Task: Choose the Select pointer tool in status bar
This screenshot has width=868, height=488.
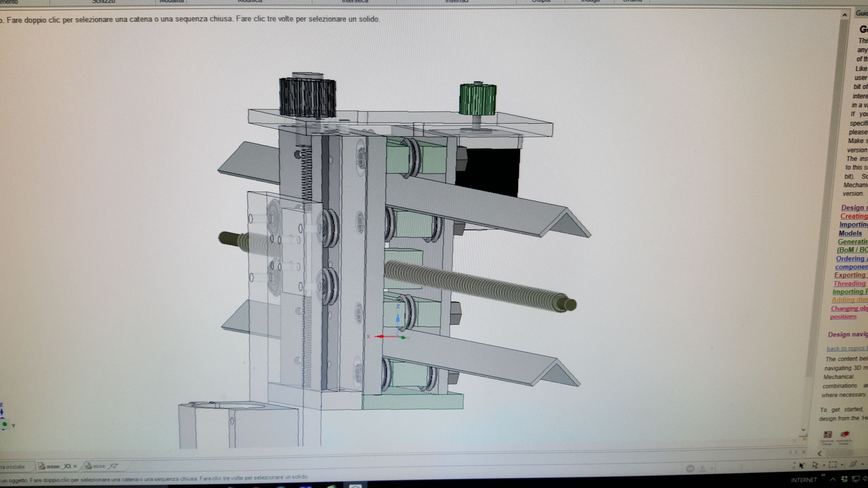Action: 815,465
